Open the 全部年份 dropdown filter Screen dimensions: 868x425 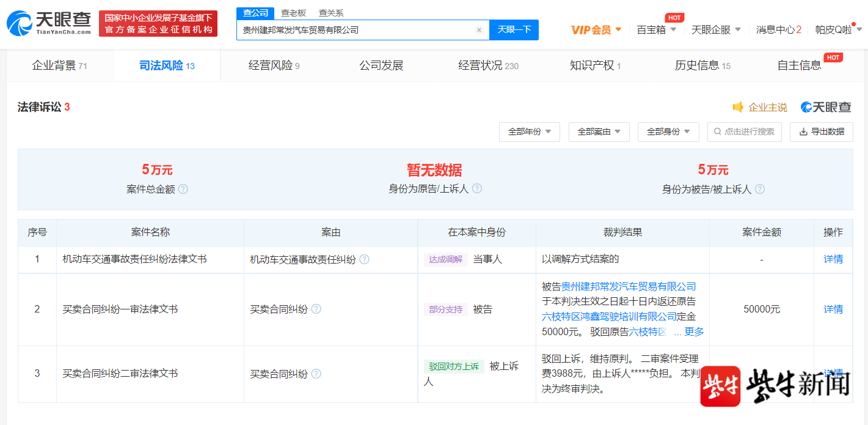(x=529, y=131)
